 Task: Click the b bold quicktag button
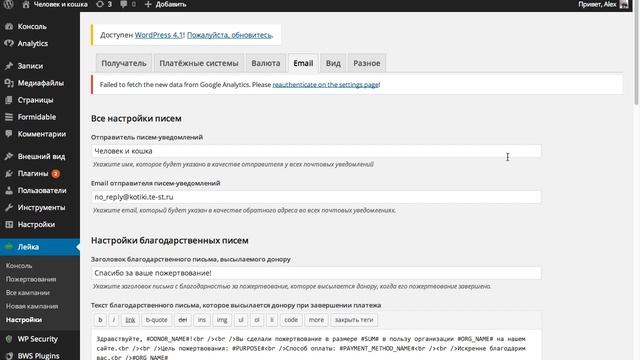click(x=100, y=320)
